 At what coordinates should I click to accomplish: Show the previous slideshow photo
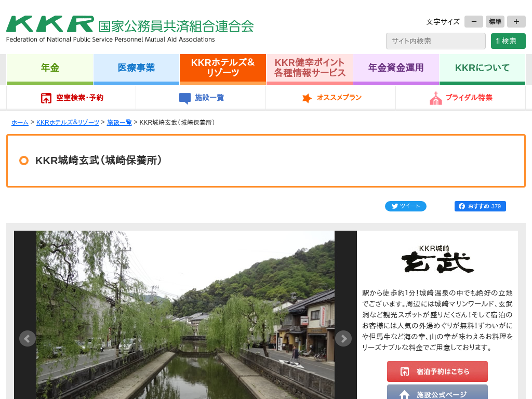pyautogui.click(x=27, y=338)
